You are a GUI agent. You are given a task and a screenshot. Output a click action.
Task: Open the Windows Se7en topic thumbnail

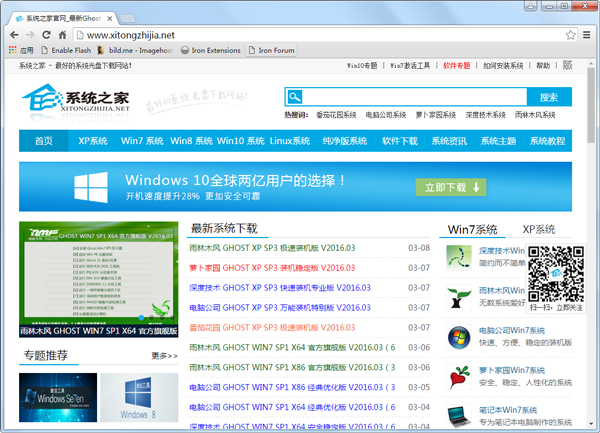click(58, 397)
